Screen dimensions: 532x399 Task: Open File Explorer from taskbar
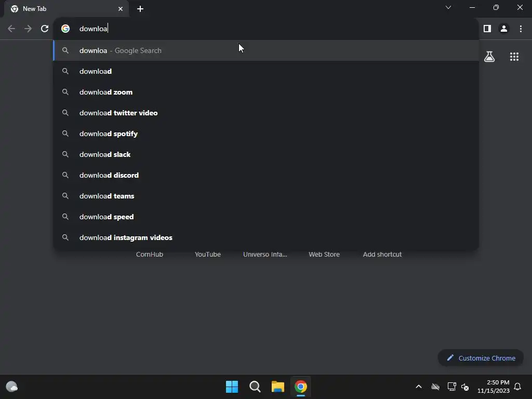point(277,387)
